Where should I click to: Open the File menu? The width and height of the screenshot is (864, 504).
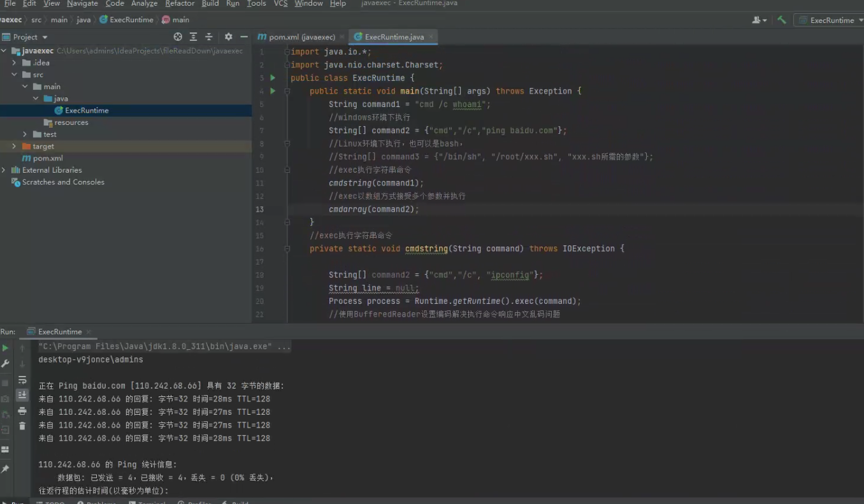pos(10,4)
